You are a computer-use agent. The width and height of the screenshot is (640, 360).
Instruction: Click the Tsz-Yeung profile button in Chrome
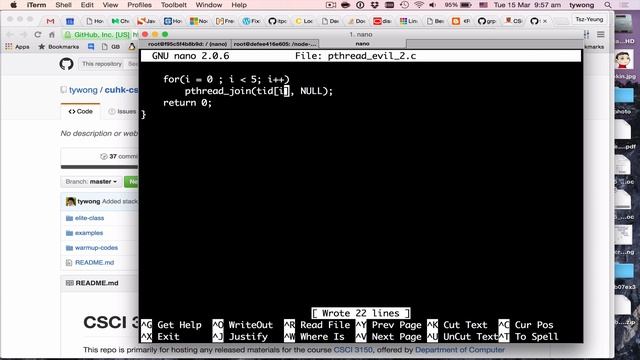pyautogui.click(x=589, y=19)
